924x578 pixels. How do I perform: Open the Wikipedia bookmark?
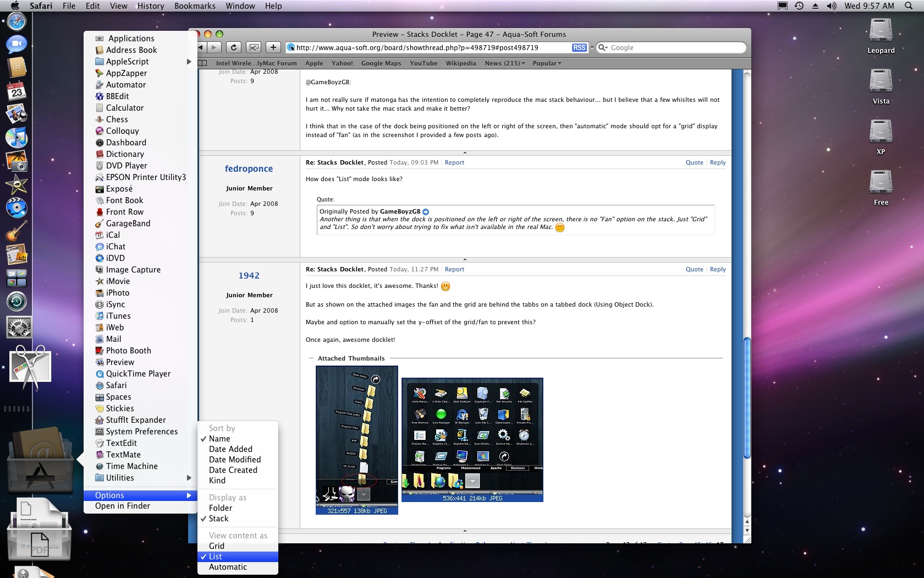[x=461, y=63]
